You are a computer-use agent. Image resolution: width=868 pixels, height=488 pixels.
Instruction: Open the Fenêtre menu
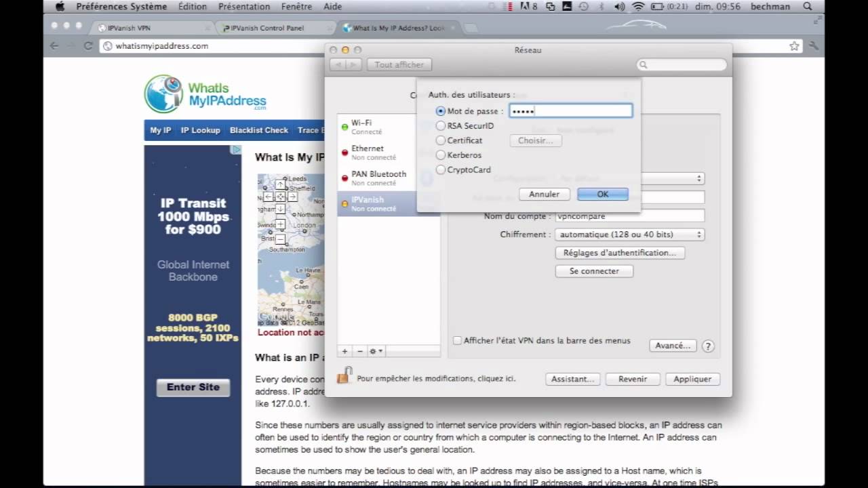point(296,7)
